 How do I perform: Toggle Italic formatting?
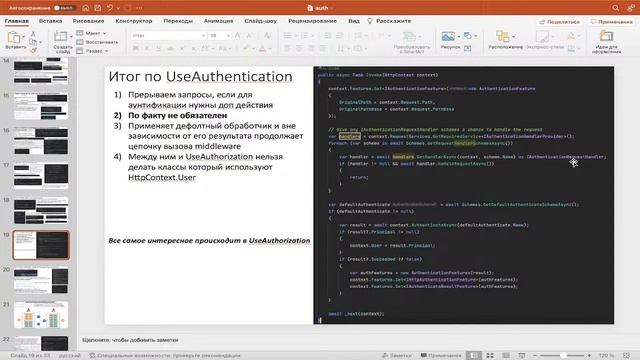click(147, 49)
